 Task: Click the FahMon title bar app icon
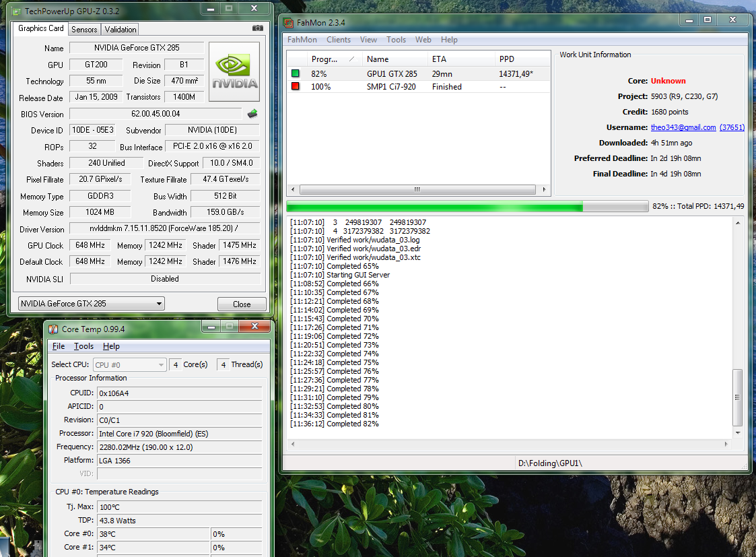pos(288,23)
